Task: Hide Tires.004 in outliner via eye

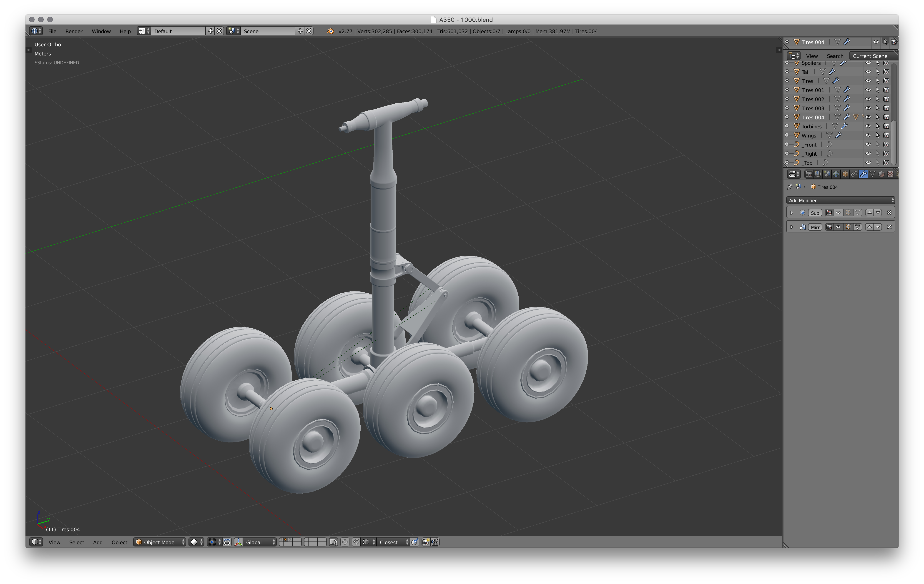Action: click(x=868, y=117)
